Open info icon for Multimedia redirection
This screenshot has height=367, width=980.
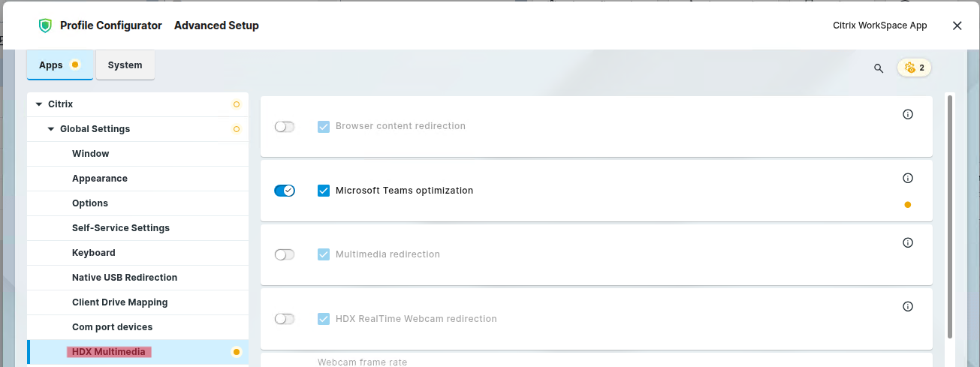(x=907, y=242)
